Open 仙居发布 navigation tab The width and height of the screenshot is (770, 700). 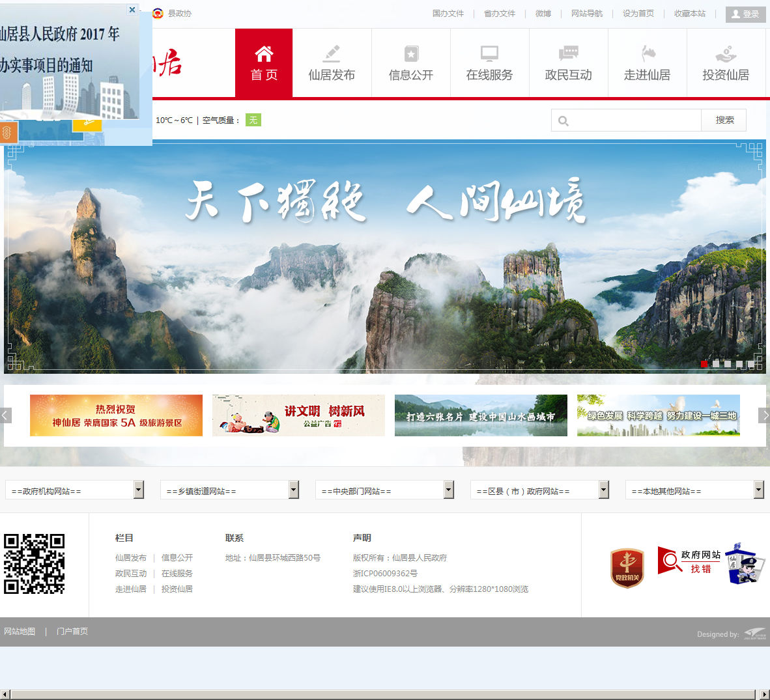tap(332, 63)
